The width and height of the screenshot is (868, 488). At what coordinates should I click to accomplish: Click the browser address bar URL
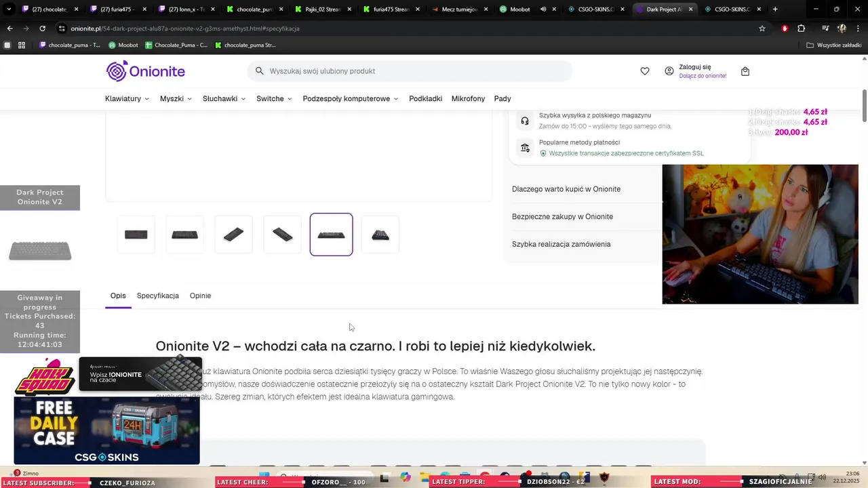point(185,28)
